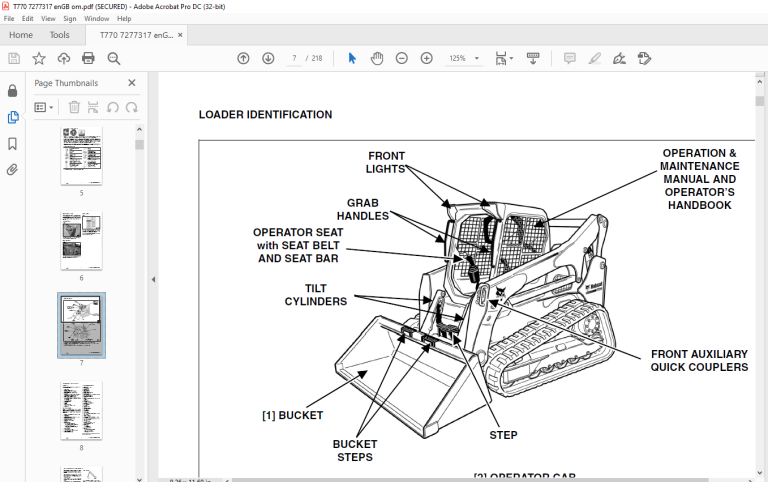Click the TILT CYLINDERS label
Image resolution: width=768 pixels, height=482 pixels.
316,295
